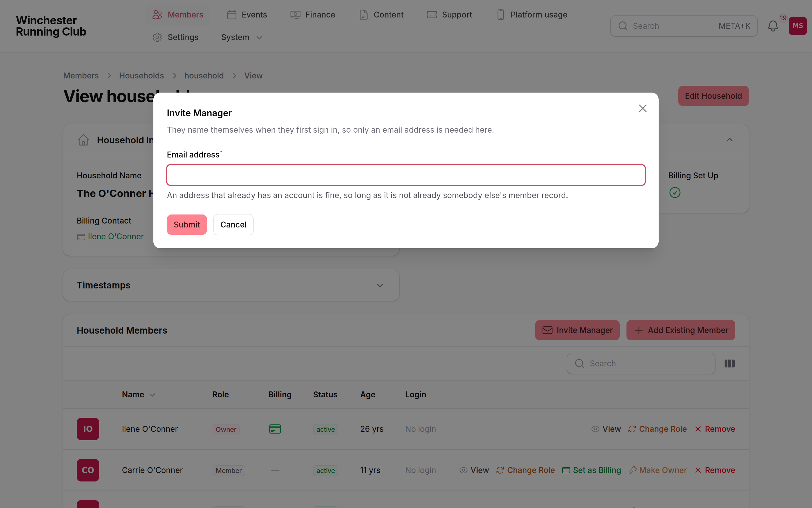812x508 pixels.
Task: Change Role for Carrie O'Conner
Action: (526, 470)
